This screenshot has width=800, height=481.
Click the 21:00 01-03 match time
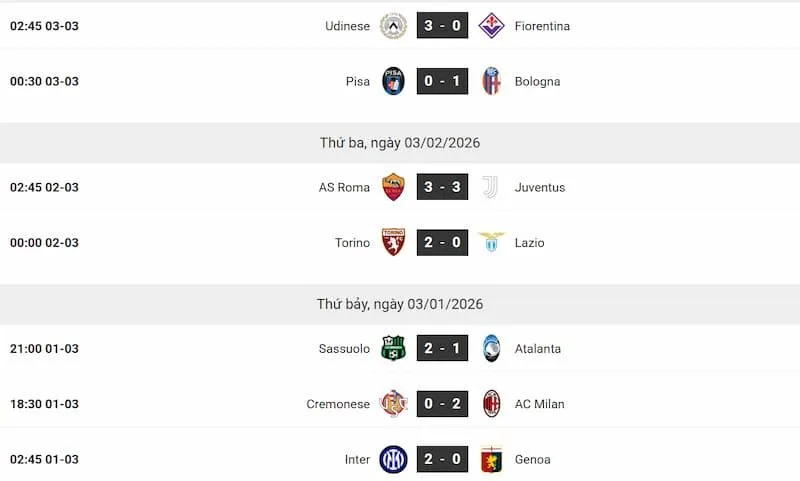coord(44,349)
